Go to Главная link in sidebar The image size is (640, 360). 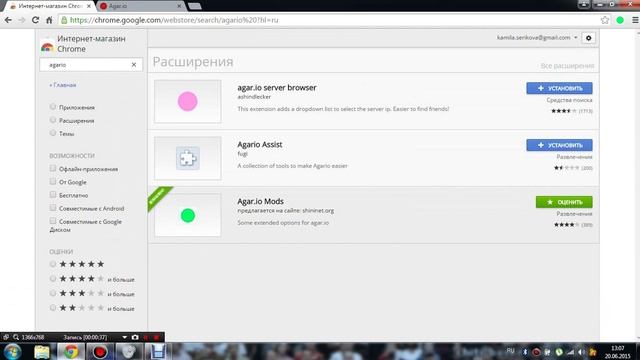62,85
